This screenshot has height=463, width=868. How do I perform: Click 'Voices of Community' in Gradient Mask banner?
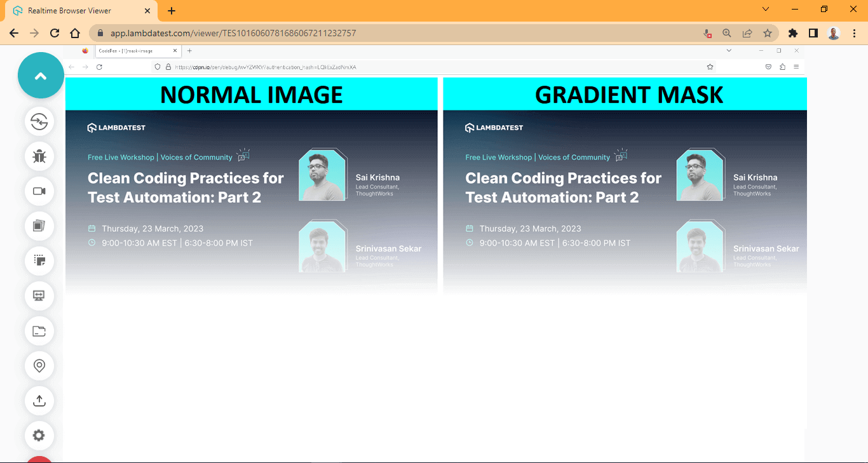pyautogui.click(x=574, y=158)
